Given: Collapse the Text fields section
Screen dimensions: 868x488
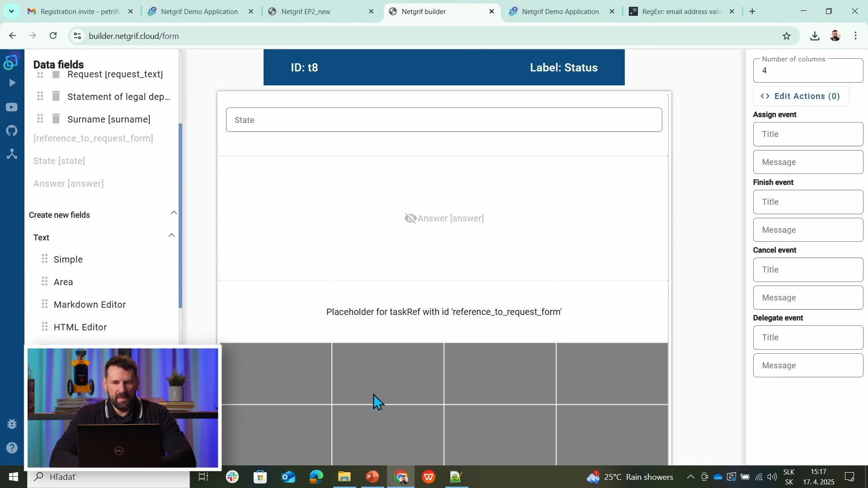Looking at the screenshot, I should [171, 235].
